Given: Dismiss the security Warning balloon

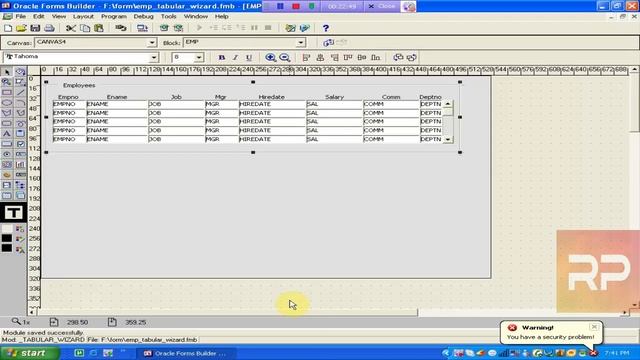Looking at the screenshot, I should [594, 327].
